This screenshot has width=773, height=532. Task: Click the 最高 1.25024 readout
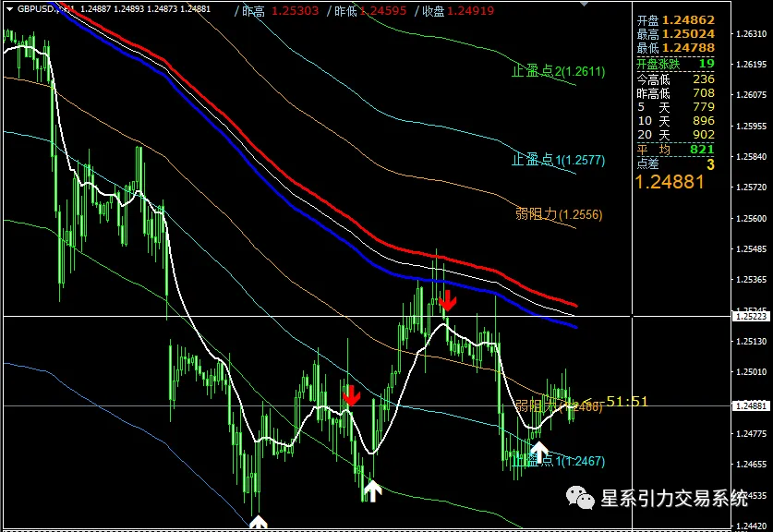[x=675, y=34]
